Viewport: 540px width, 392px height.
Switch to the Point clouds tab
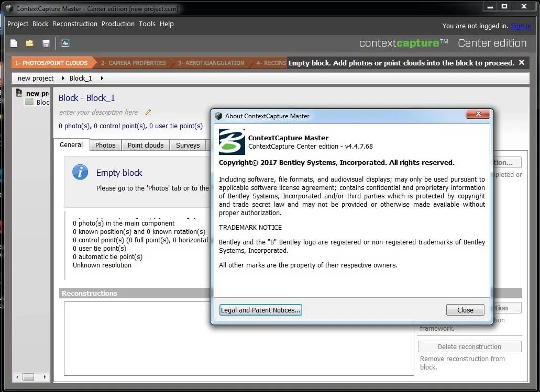(x=146, y=145)
